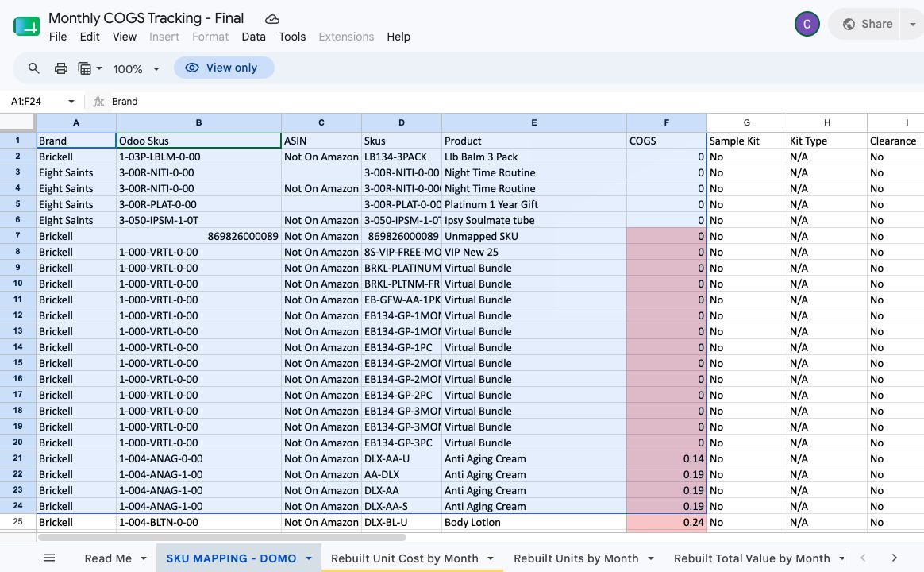The width and height of the screenshot is (924, 572).
Task: Click the VIP New 25 cell
Action: pos(534,253)
